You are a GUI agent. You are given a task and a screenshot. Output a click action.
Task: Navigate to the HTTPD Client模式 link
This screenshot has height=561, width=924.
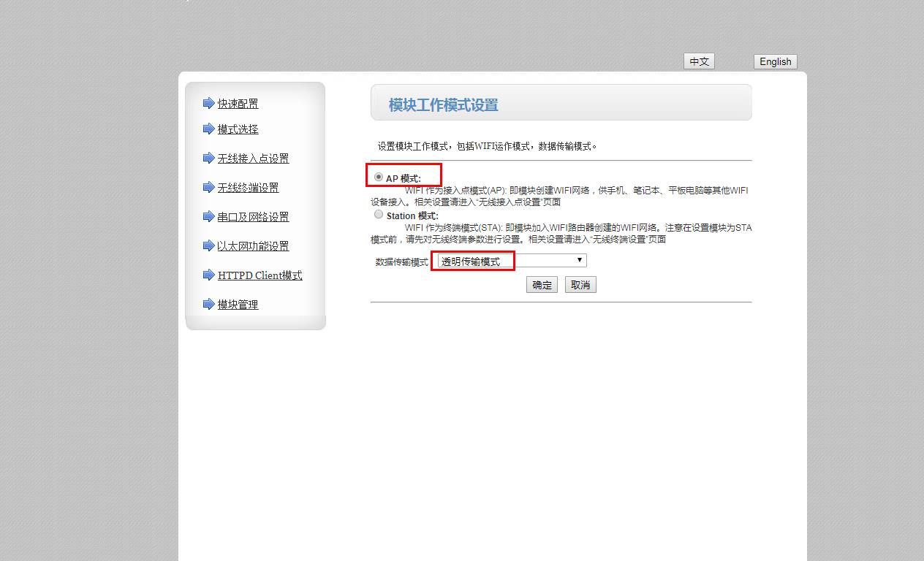[260, 275]
